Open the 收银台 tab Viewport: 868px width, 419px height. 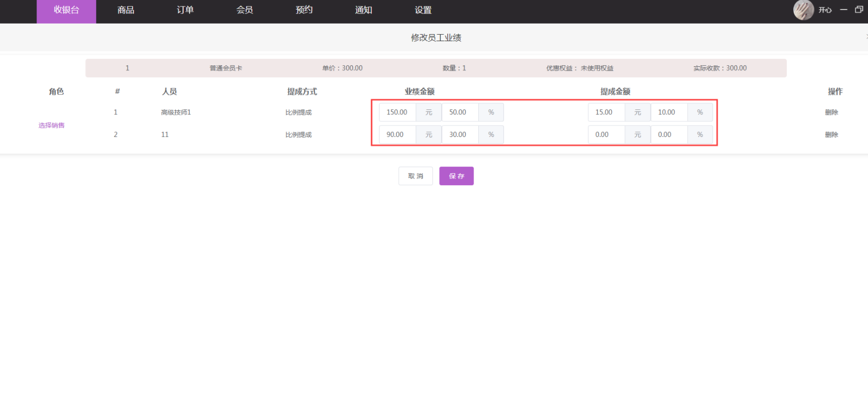click(x=66, y=11)
